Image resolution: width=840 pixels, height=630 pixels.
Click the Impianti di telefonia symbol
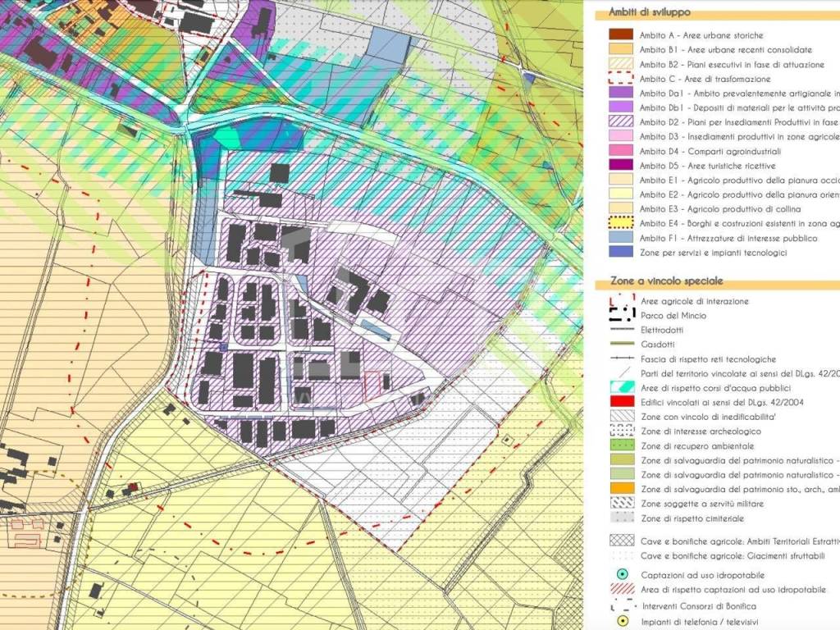(x=621, y=621)
